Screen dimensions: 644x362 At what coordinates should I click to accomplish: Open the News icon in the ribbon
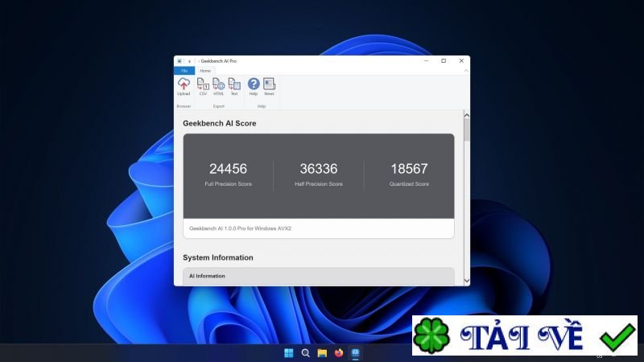269,84
